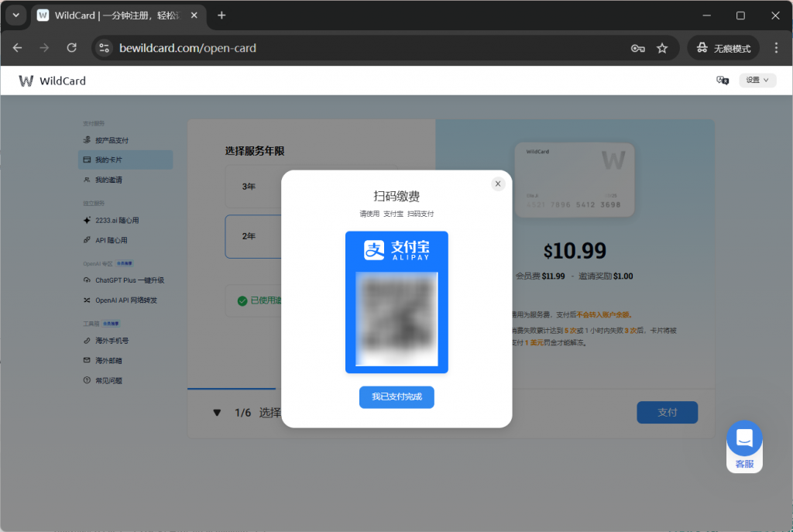Click the link icon beside 海外手机号
Image resolution: width=793 pixels, height=532 pixels.
click(x=87, y=340)
